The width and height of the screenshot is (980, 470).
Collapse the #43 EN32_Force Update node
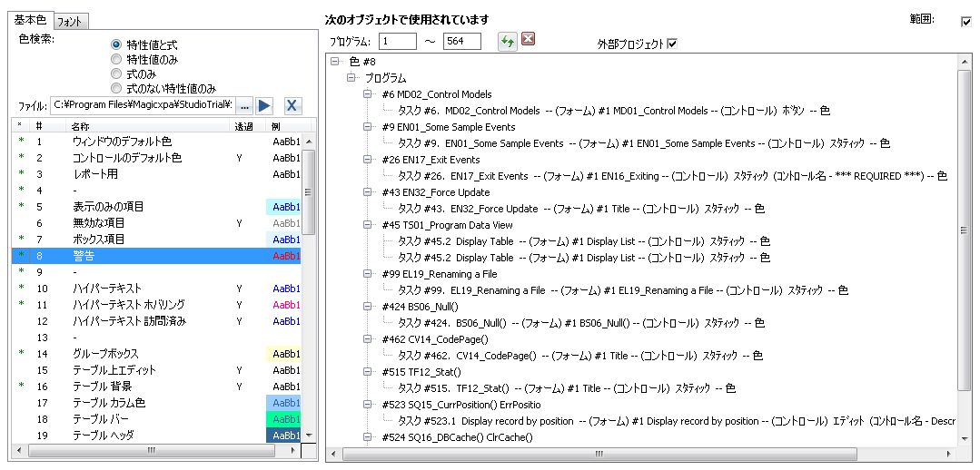pos(367,192)
